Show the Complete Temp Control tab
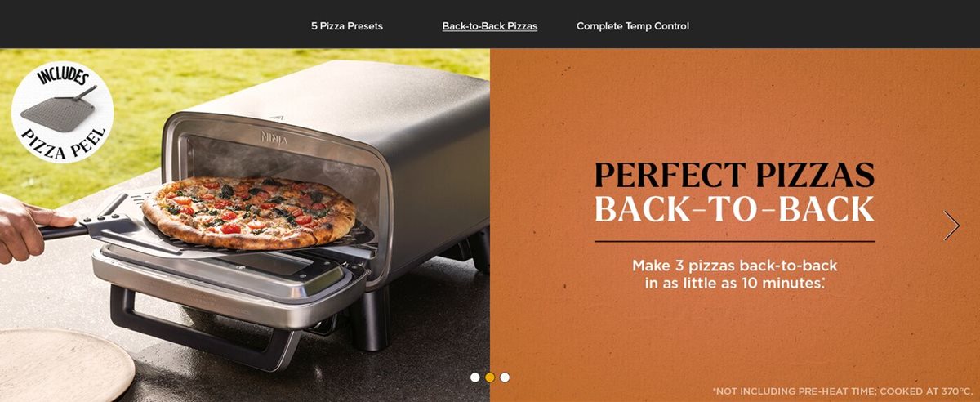 [633, 26]
